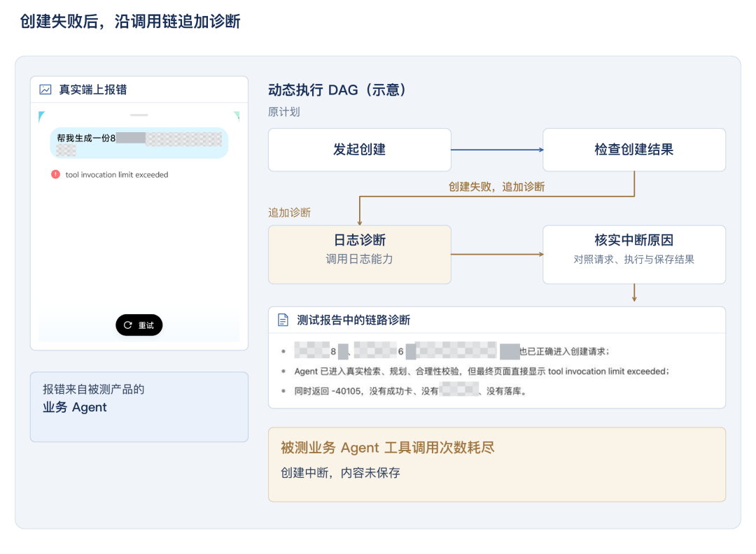
Task: Click the gray drag handle in the phone mockup
Action: click(x=139, y=115)
